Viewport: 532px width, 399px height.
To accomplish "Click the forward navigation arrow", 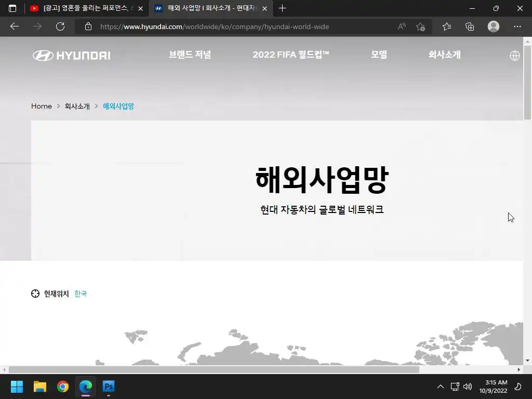I will coord(37,26).
